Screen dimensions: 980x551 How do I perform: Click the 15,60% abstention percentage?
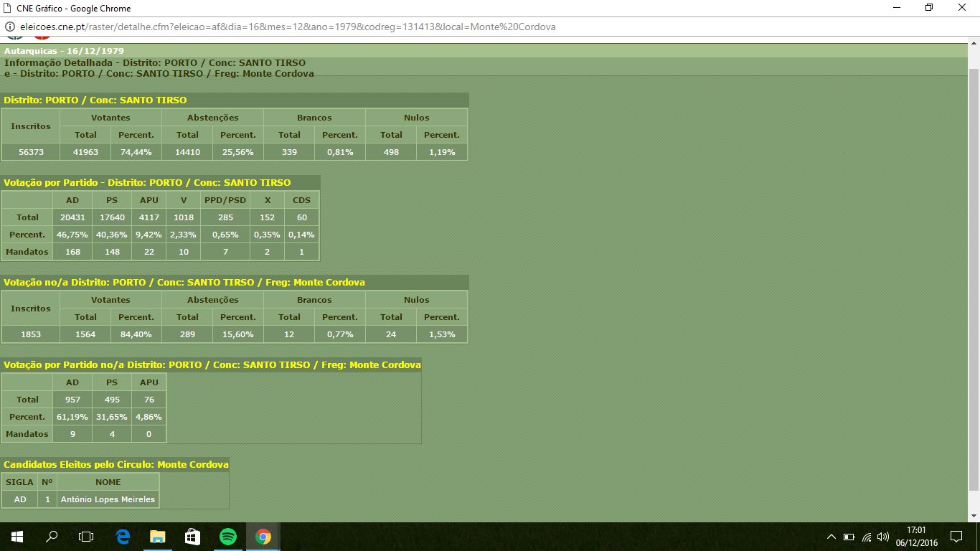point(238,334)
